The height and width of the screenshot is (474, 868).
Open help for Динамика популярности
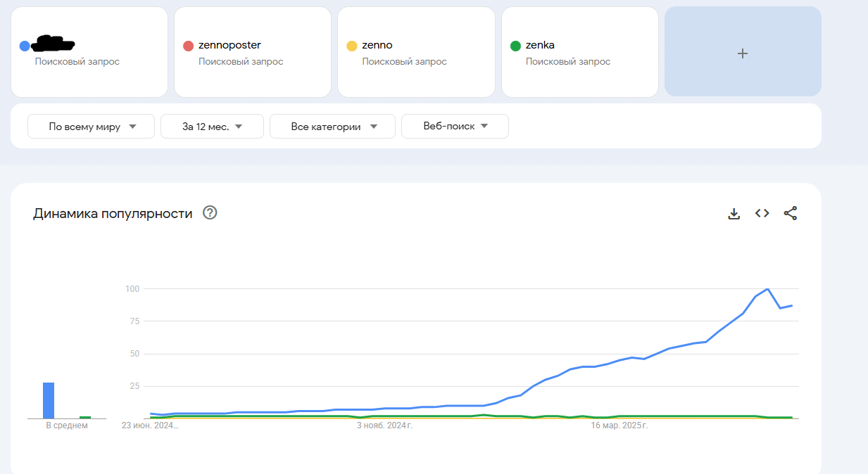click(x=210, y=213)
